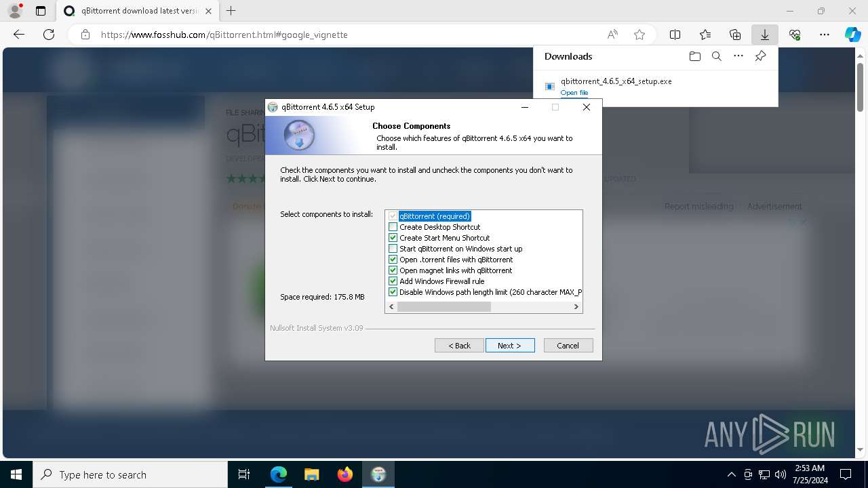Open more options in Downloads panel
Image resolution: width=868 pixels, height=488 pixels.
coord(738,56)
